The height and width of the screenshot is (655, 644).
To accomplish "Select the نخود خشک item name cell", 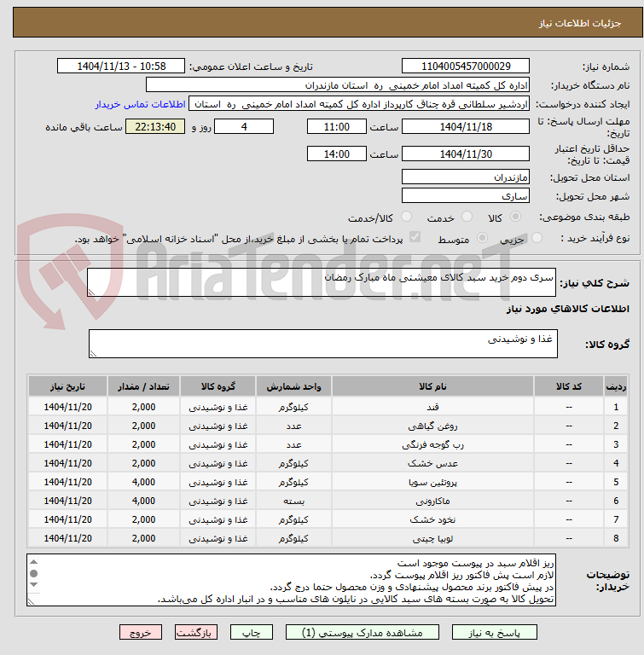I will pyautogui.click(x=432, y=519).
